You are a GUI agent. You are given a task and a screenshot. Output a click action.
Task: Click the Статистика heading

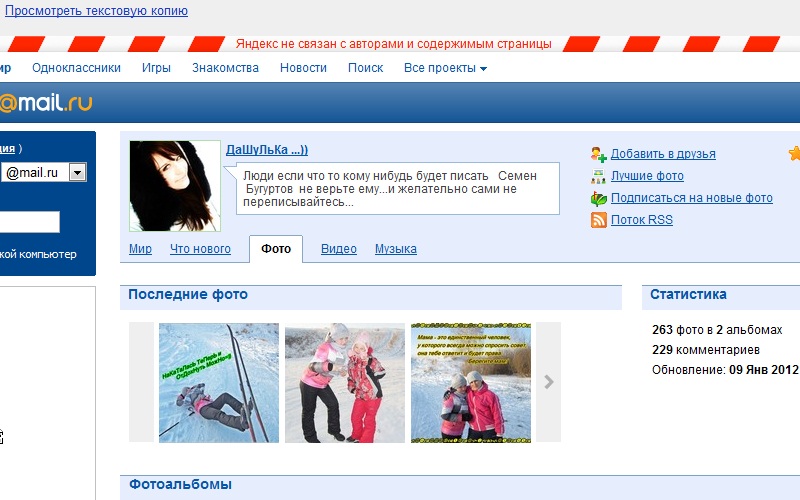688,294
